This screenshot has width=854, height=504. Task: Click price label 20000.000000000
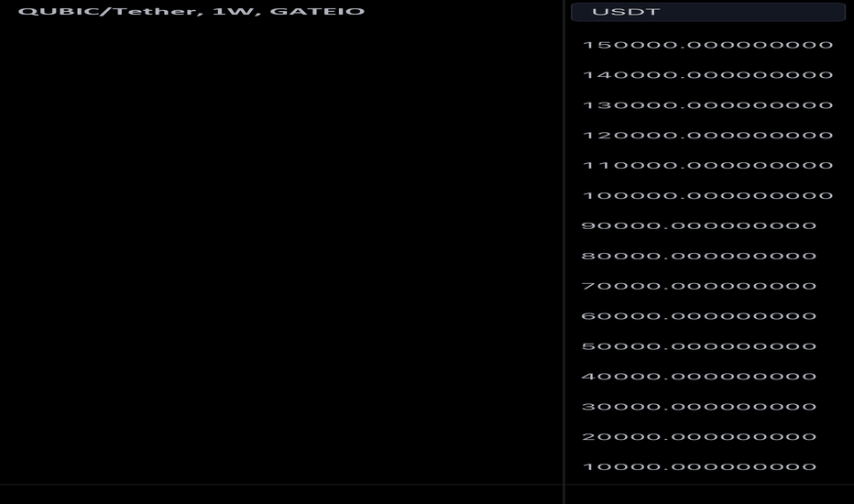pyautogui.click(x=699, y=437)
